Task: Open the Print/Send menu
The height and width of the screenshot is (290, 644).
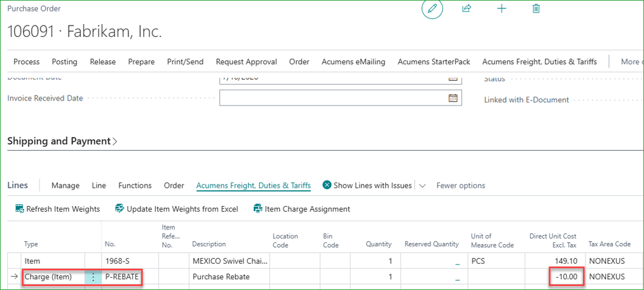Action: [185, 62]
